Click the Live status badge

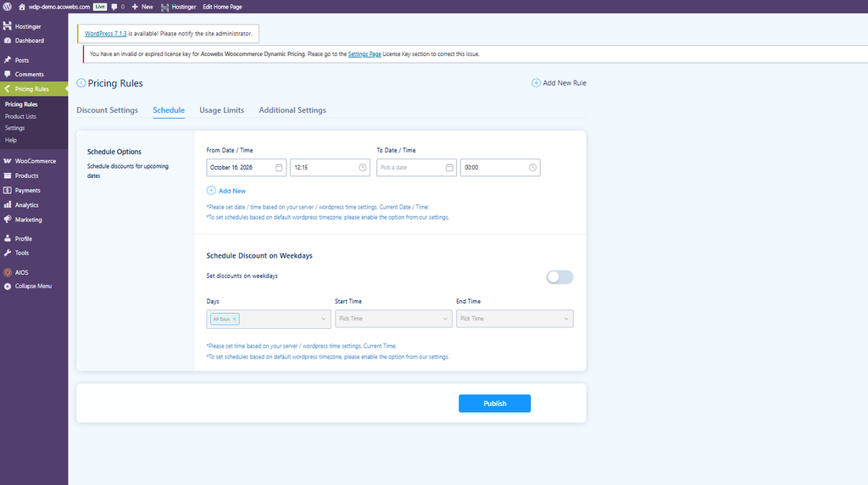pyautogui.click(x=100, y=7)
